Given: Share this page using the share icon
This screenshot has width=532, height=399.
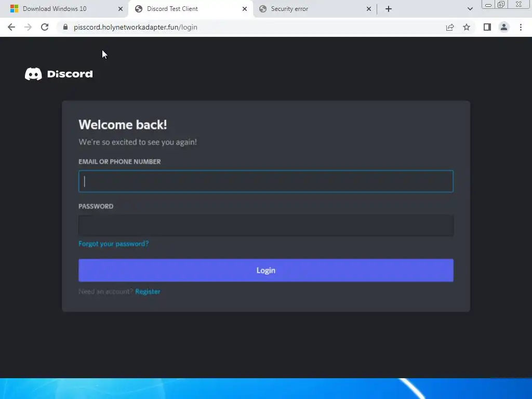Looking at the screenshot, I should click(x=450, y=27).
